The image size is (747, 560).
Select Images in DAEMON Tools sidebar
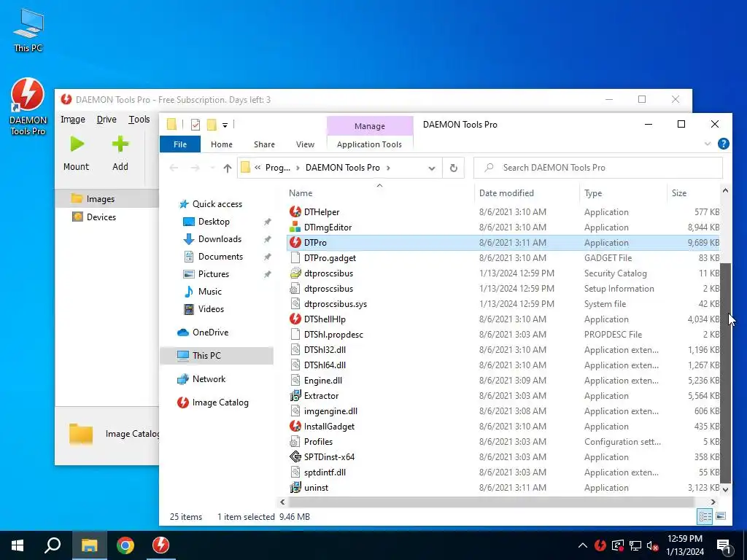[x=100, y=199]
